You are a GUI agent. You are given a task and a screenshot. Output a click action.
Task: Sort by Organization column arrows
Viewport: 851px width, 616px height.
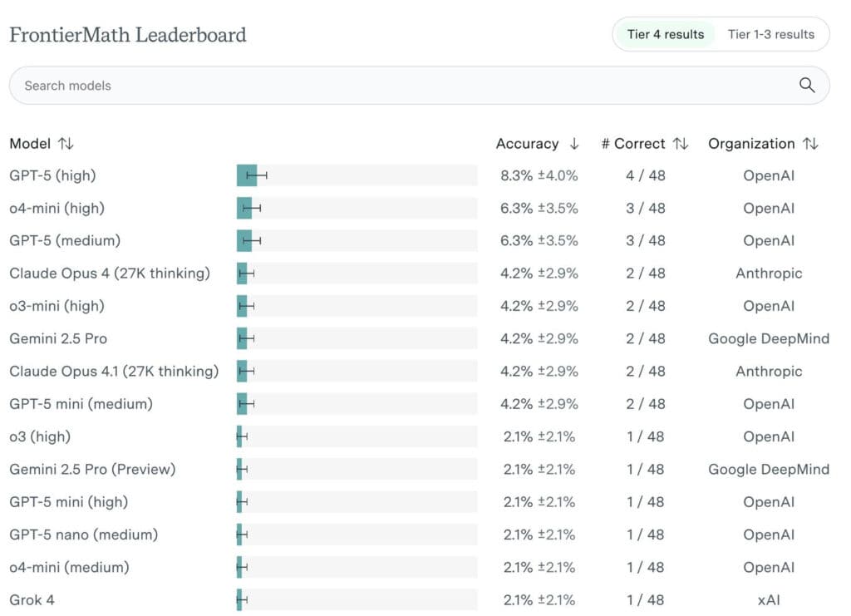pyautogui.click(x=810, y=143)
